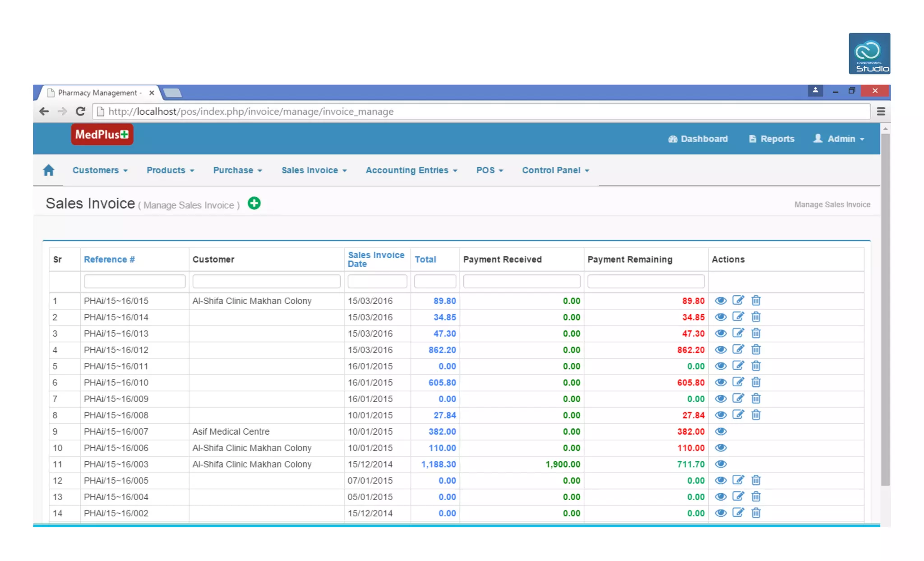
Task: View invoice PHAi/15~16/010 with eye icon
Action: pos(721,382)
